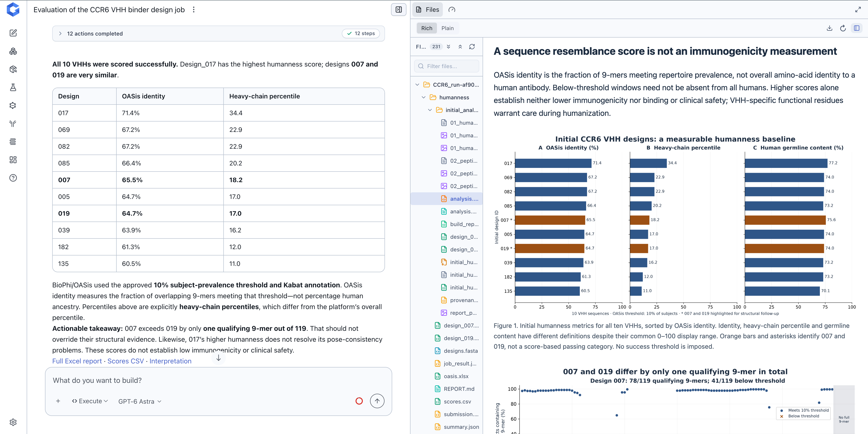Add an attachment with plus button

pos(58,401)
